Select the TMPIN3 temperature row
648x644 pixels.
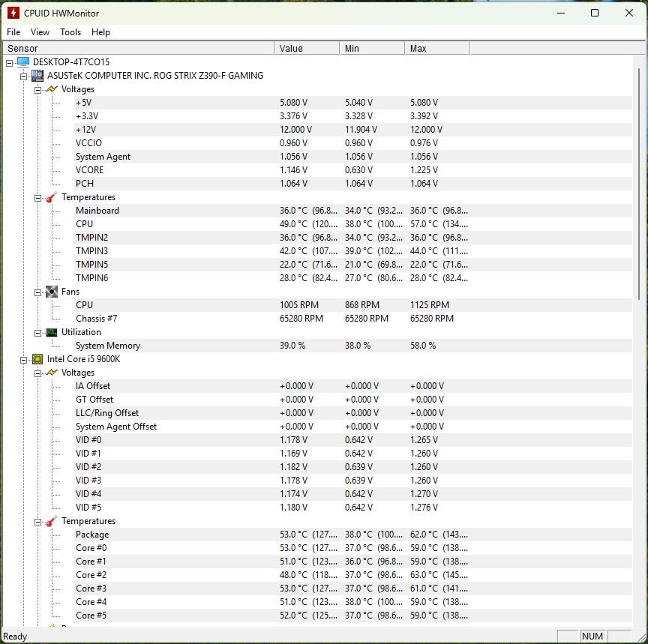pos(353,250)
